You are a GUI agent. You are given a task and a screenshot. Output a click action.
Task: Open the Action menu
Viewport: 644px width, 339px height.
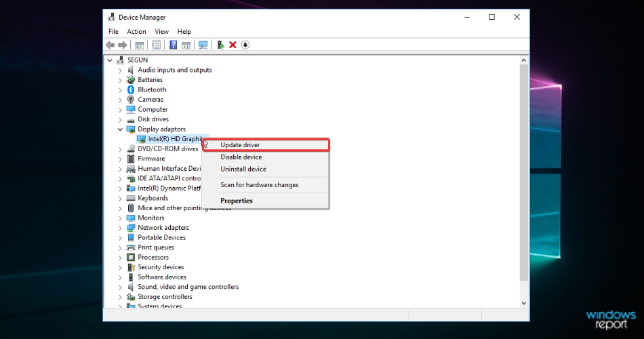136,32
